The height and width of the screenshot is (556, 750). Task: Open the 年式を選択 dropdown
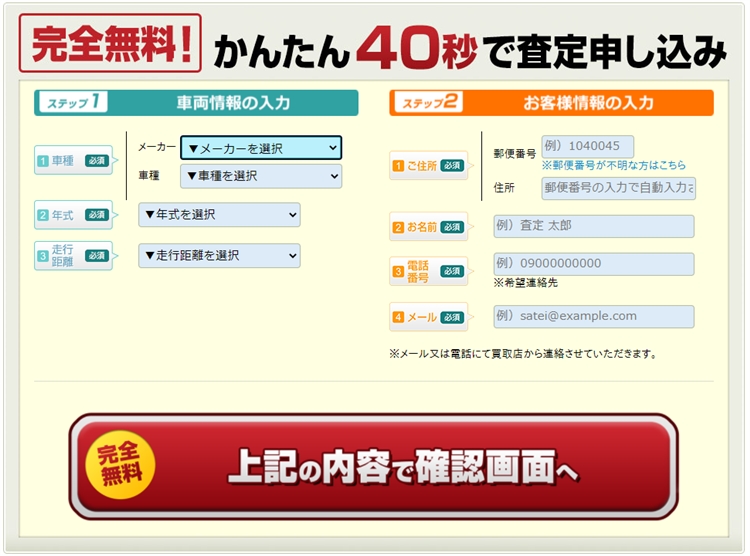click(x=219, y=214)
